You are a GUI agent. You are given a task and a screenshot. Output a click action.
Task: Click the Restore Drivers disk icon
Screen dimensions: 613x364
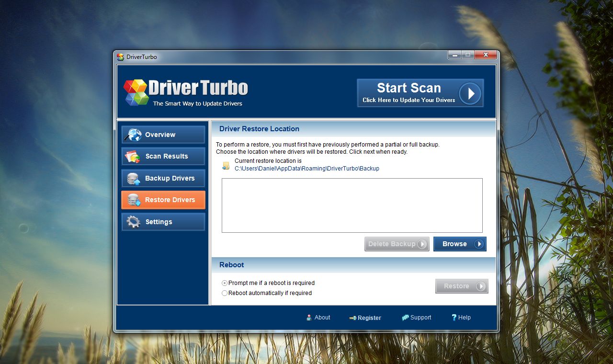point(134,200)
